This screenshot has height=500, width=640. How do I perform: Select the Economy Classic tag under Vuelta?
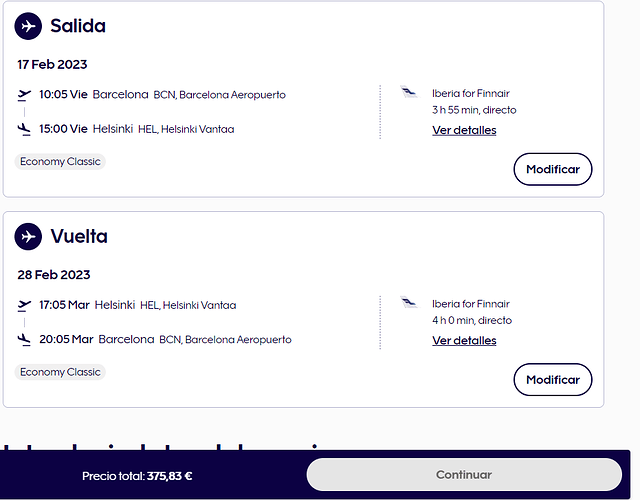tap(60, 372)
